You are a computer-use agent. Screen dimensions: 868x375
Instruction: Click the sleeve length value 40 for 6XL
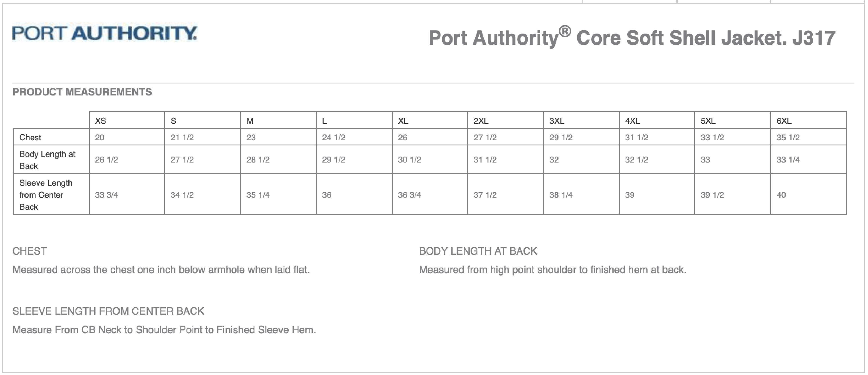pyautogui.click(x=781, y=195)
